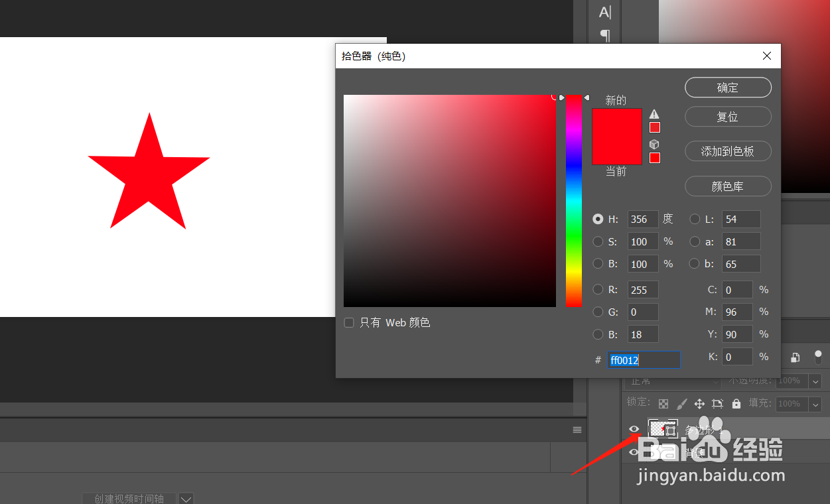Click the Lab a field showing 81
The width and height of the screenshot is (830, 504).
coord(741,241)
